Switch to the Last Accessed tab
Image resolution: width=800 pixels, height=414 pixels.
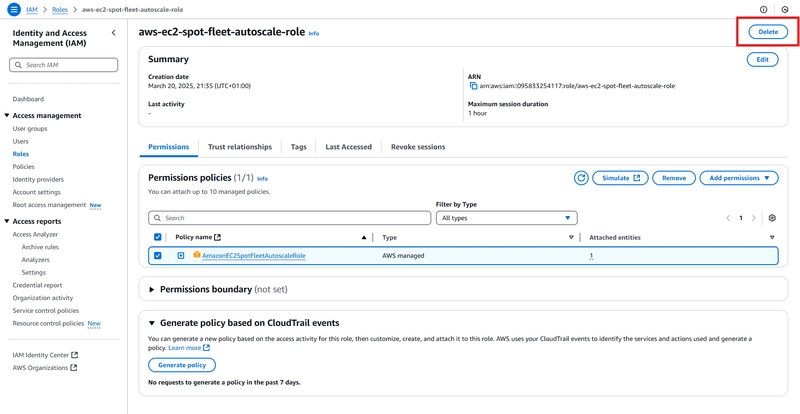coord(348,147)
